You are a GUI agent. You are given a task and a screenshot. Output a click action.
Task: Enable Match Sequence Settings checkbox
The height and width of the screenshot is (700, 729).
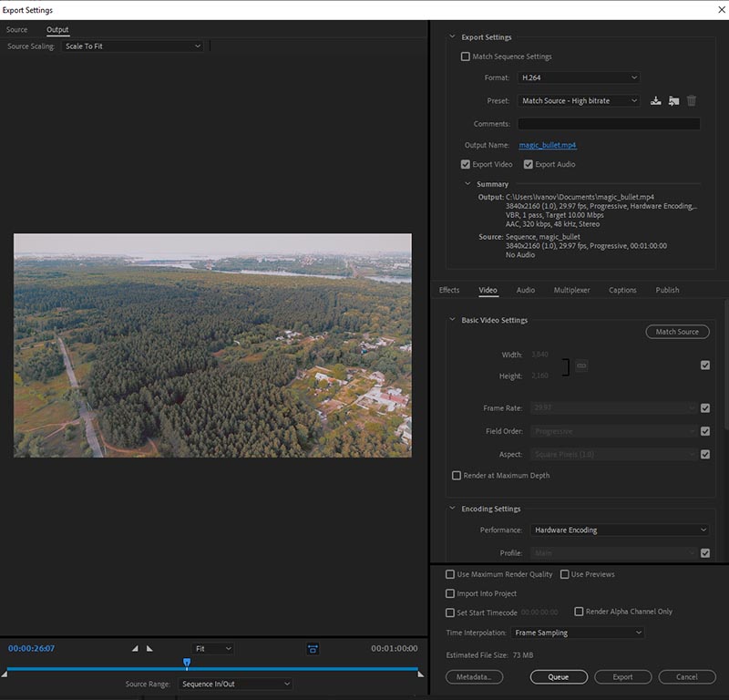(x=466, y=57)
